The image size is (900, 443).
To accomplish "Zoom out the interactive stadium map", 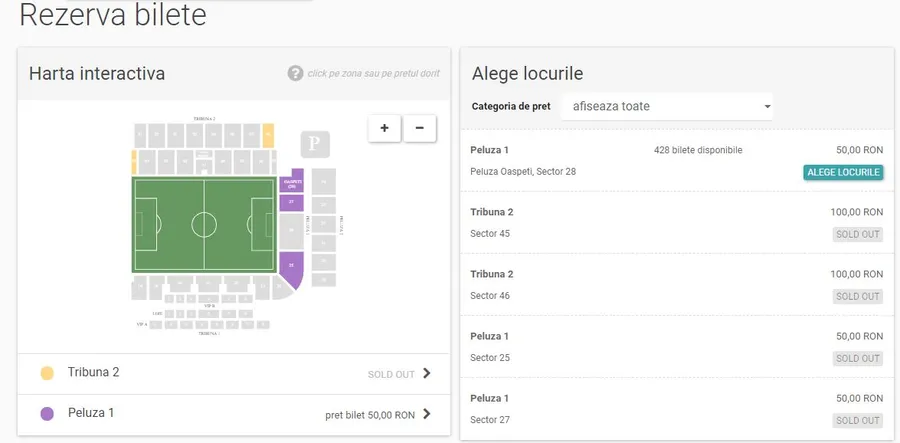I will coord(420,128).
